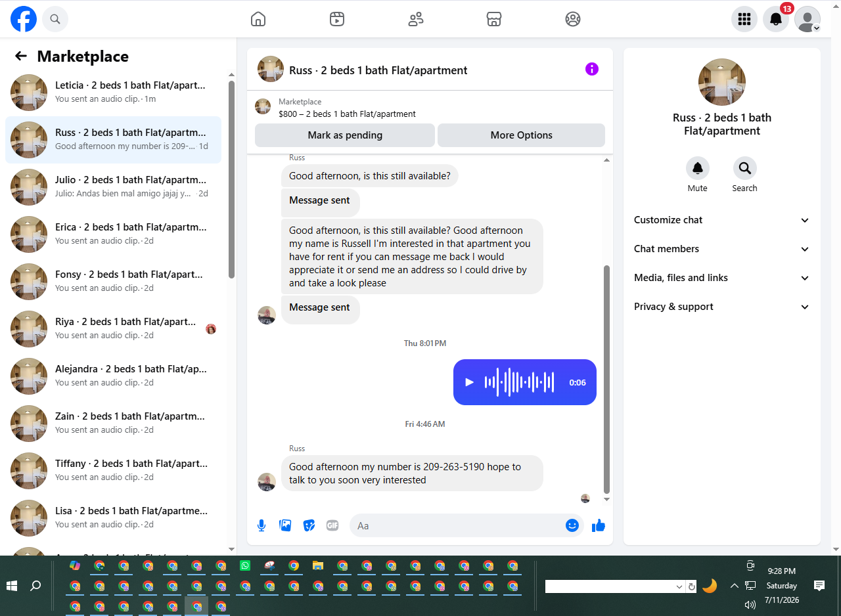Choose a sticker icon
The image size is (841, 616).
click(x=309, y=525)
